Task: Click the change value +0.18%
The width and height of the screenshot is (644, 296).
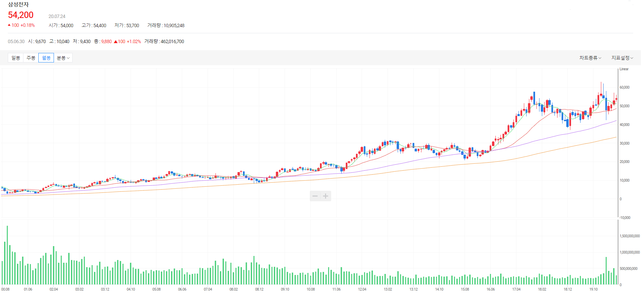Action: click(x=27, y=25)
